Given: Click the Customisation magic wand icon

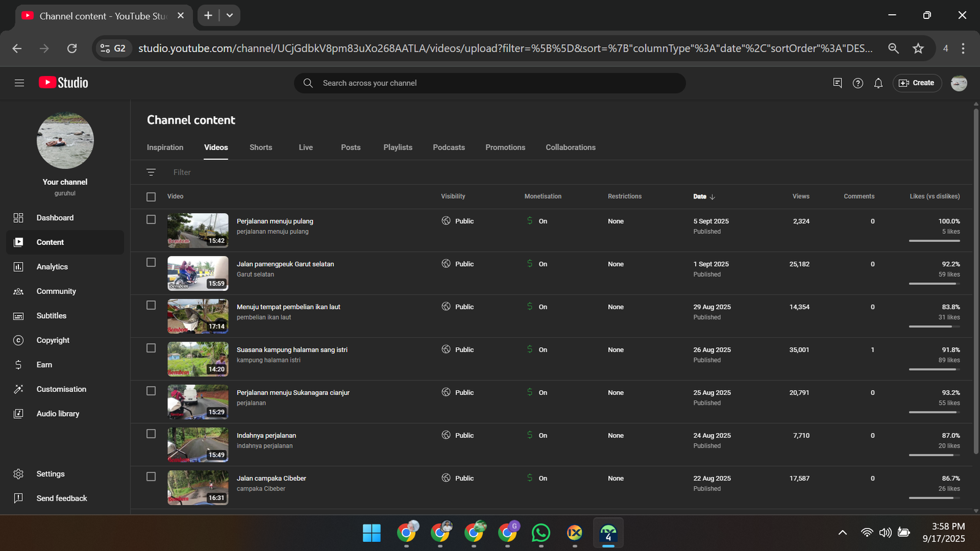Looking at the screenshot, I should tap(18, 389).
